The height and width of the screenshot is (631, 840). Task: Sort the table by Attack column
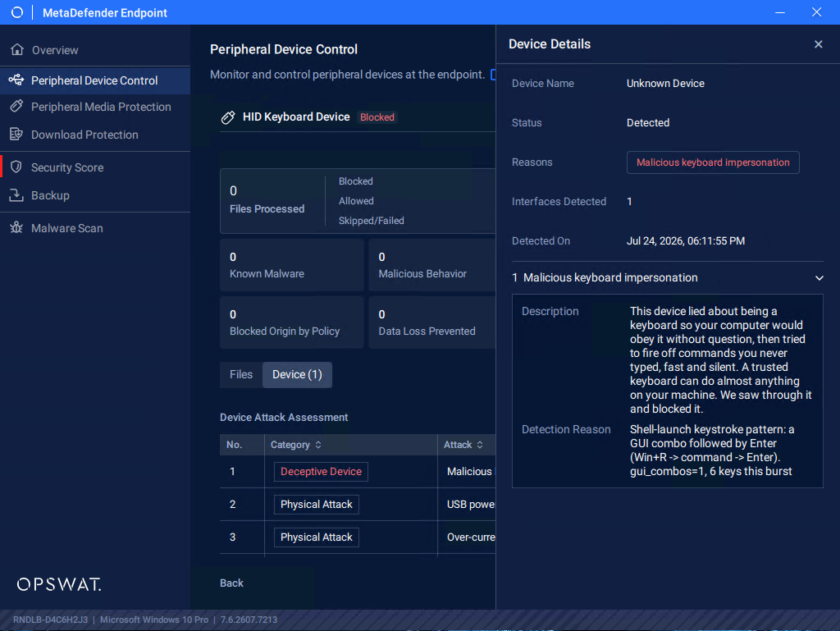tap(480, 445)
